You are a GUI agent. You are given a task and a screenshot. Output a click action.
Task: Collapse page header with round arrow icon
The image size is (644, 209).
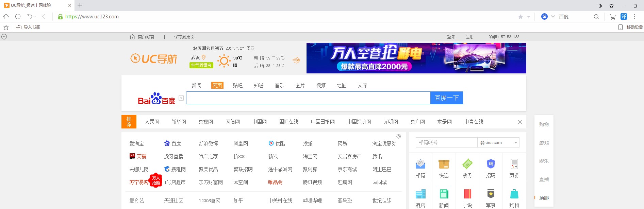[x=4, y=37]
